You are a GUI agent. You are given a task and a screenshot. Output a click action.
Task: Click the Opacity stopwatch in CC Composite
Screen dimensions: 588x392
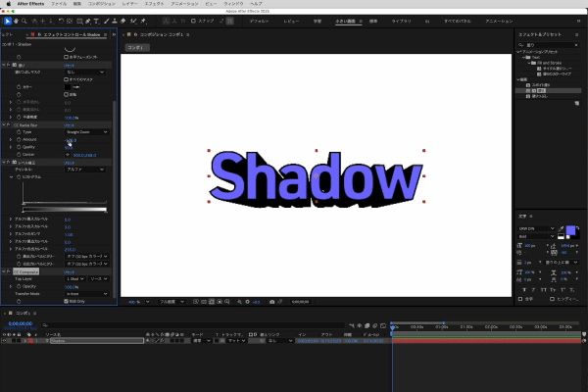(x=19, y=286)
